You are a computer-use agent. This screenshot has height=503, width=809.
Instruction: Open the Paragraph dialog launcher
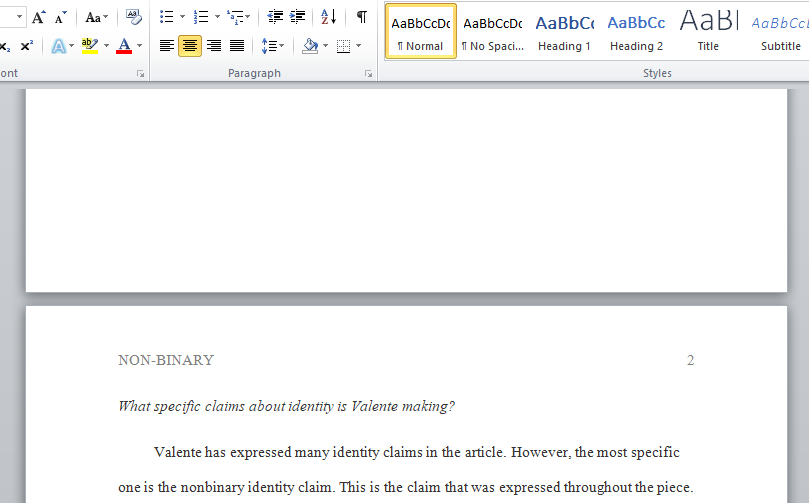tap(368, 74)
